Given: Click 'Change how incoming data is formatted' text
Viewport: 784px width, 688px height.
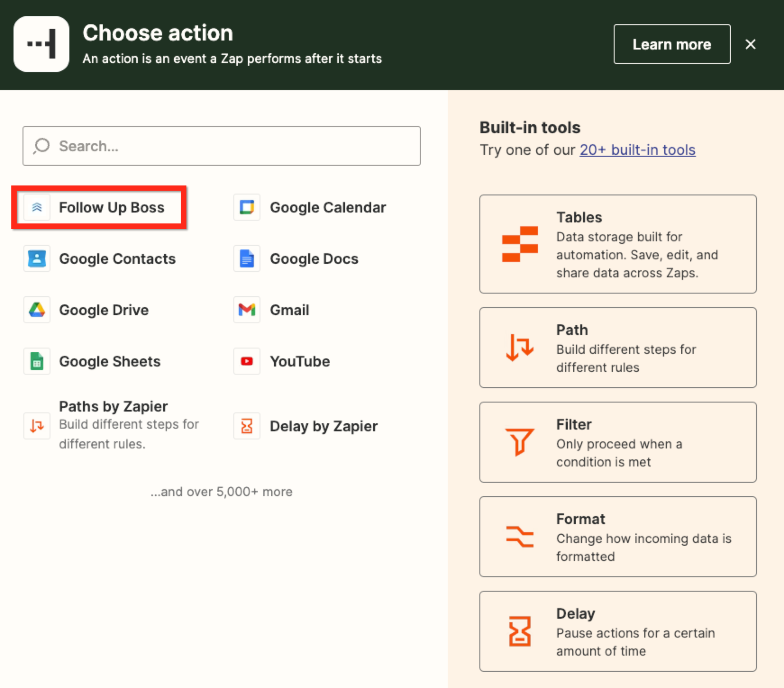Looking at the screenshot, I should [x=643, y=548].
